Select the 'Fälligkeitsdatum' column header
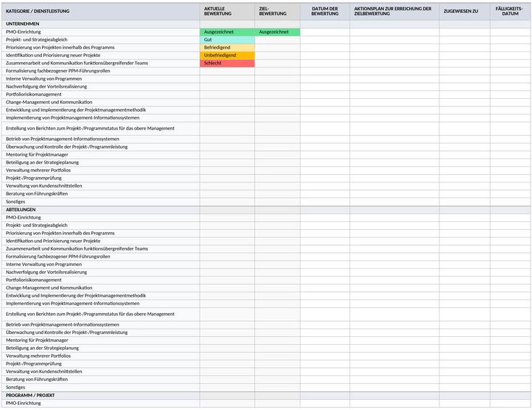This screenshot has width=532, height=410. [510, 11]
